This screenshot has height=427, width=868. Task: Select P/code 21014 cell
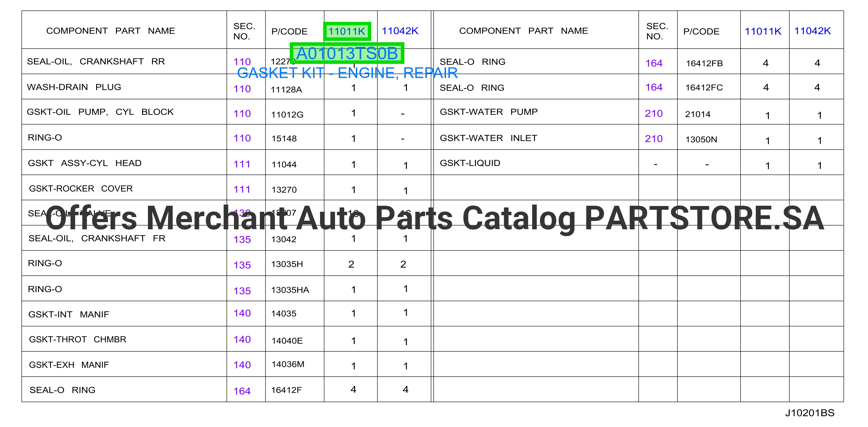pos(698,115)
